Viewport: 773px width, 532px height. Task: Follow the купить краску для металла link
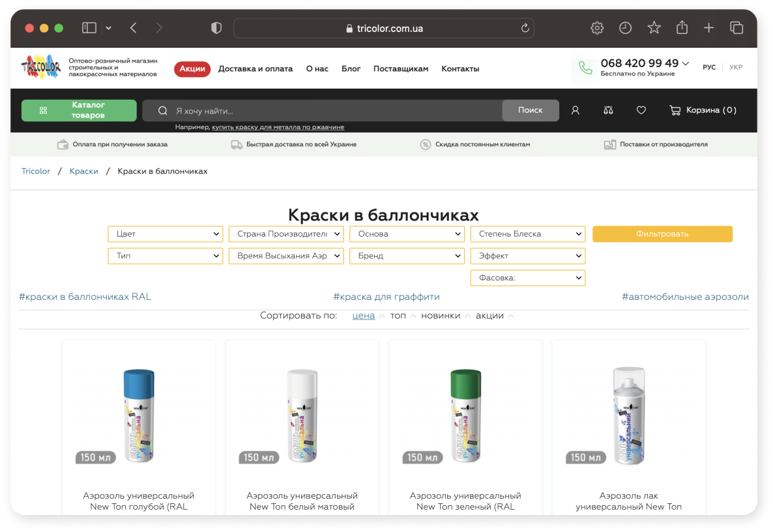coord(278,127)
